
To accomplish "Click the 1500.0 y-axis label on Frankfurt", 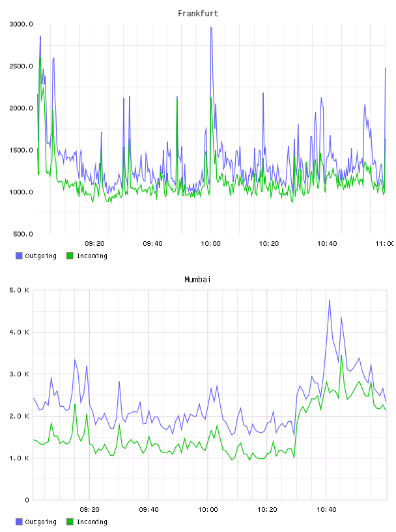I will pos(21,151).
